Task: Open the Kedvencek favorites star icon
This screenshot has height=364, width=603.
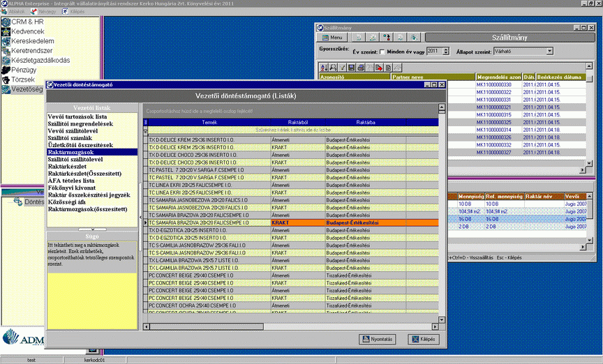Action: click(x=6, y=31)
